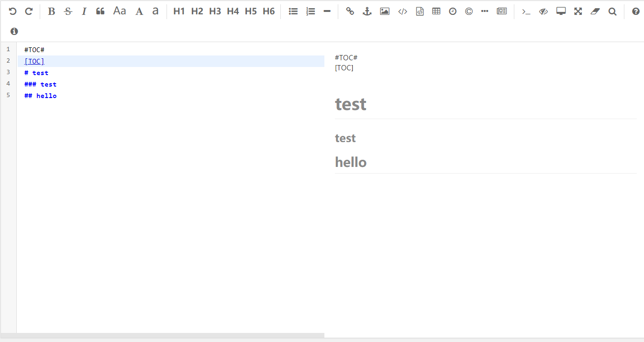Apply bold formatting
Screen dimensions: 644x342
point(51,11)
